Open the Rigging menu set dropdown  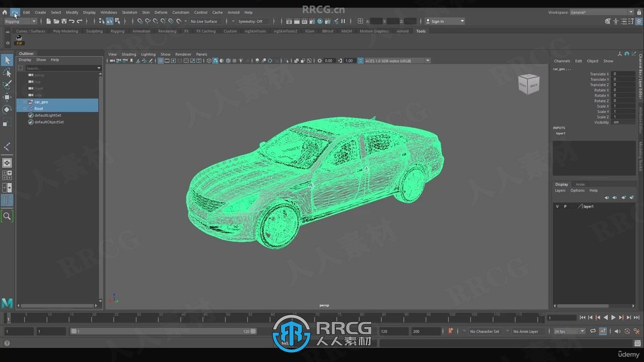tap(20, 21)
